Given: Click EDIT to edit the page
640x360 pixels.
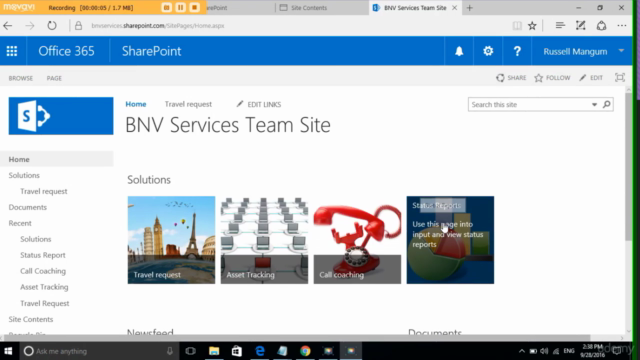Looking at the screenshot, I should click(591, 78).
